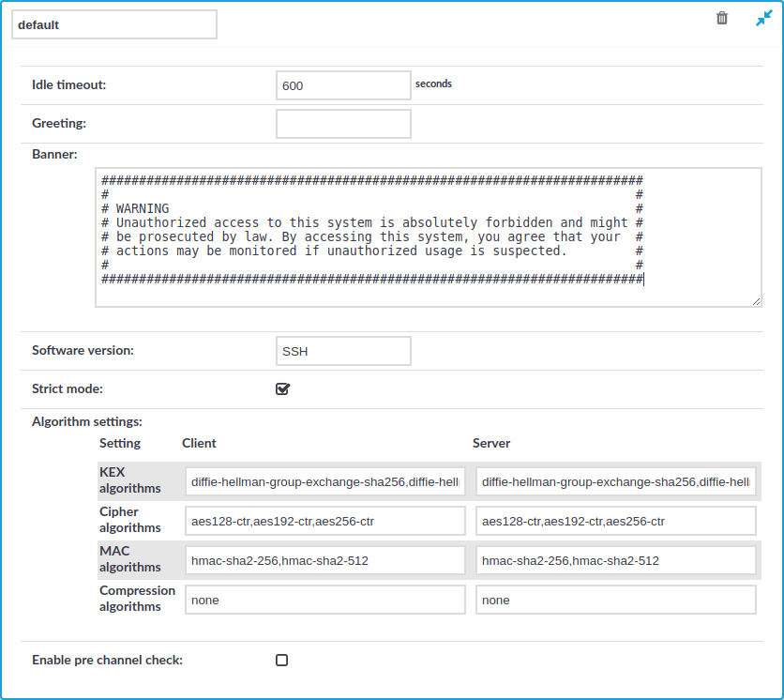This screenshot has width=784, height=700.
Task: Select the Software version field
Action: (343, 351)
